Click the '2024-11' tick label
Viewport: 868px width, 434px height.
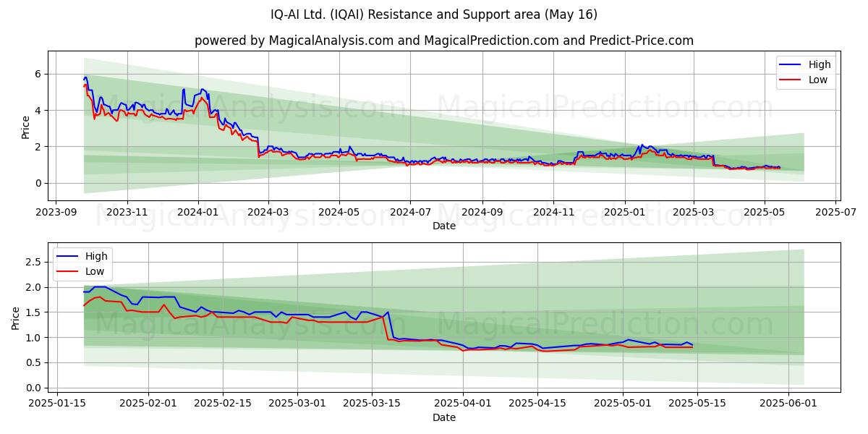[x=553, y=213]
